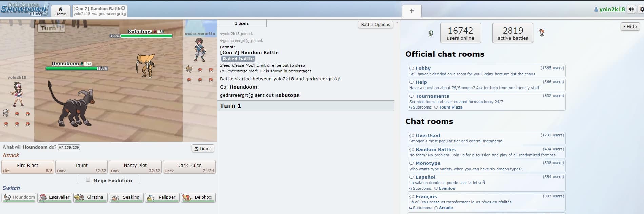
Task: Toggle the sound volume icon
Action: 631,9
